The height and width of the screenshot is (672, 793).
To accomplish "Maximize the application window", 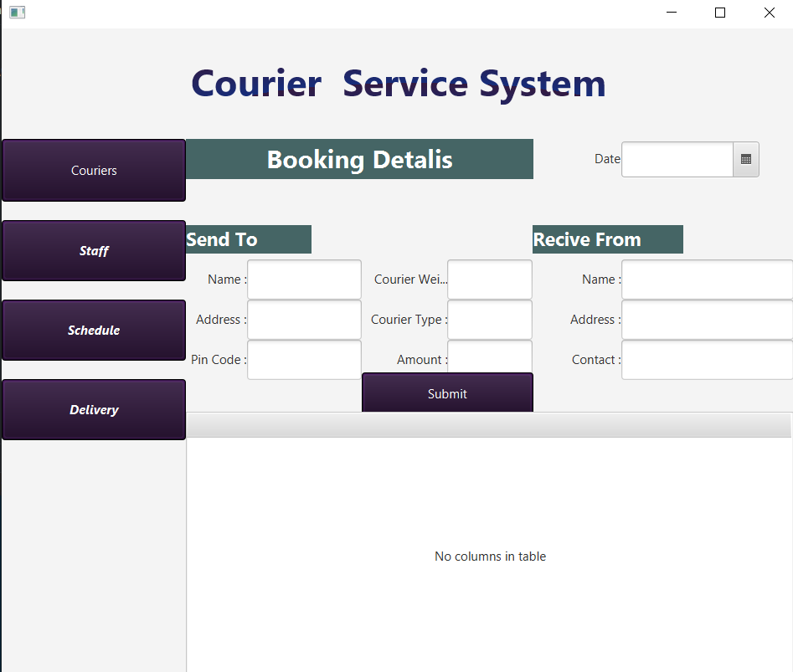I will [x=719, y=13].
